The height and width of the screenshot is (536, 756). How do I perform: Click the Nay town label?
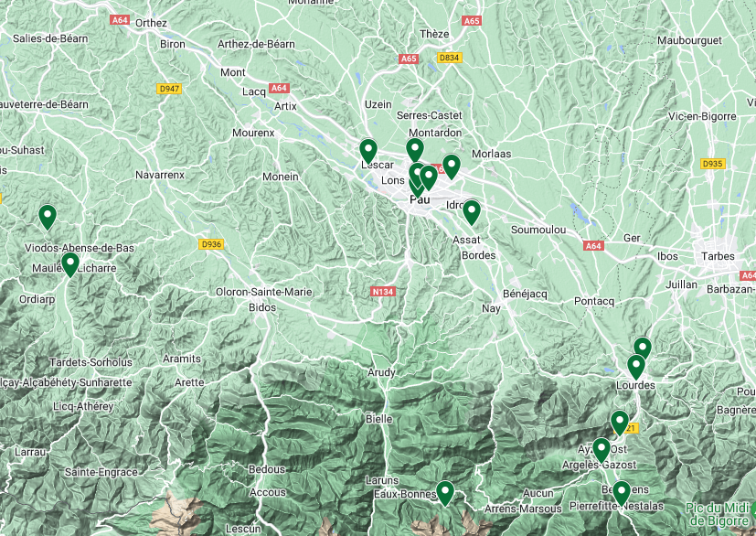[x=491, y=308]
